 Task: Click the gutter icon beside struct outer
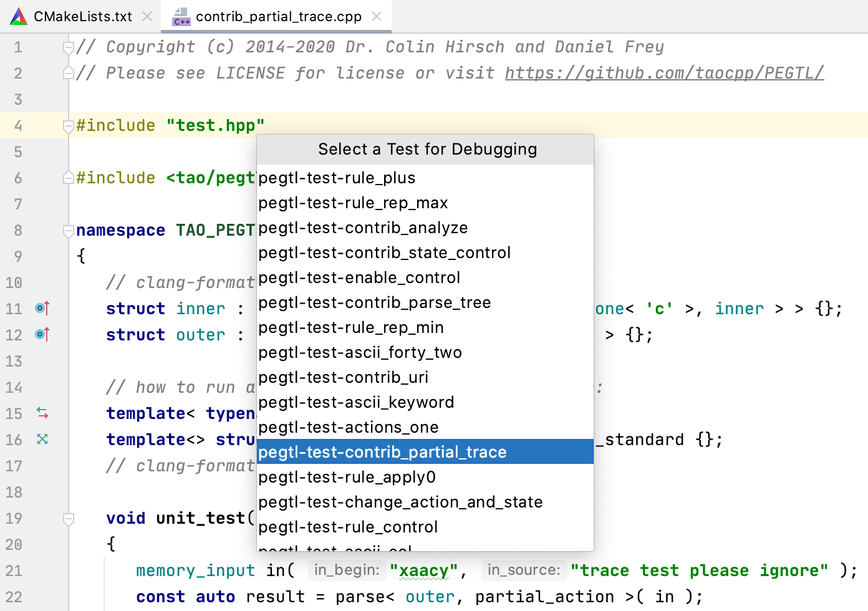click(x=41, y=334)
